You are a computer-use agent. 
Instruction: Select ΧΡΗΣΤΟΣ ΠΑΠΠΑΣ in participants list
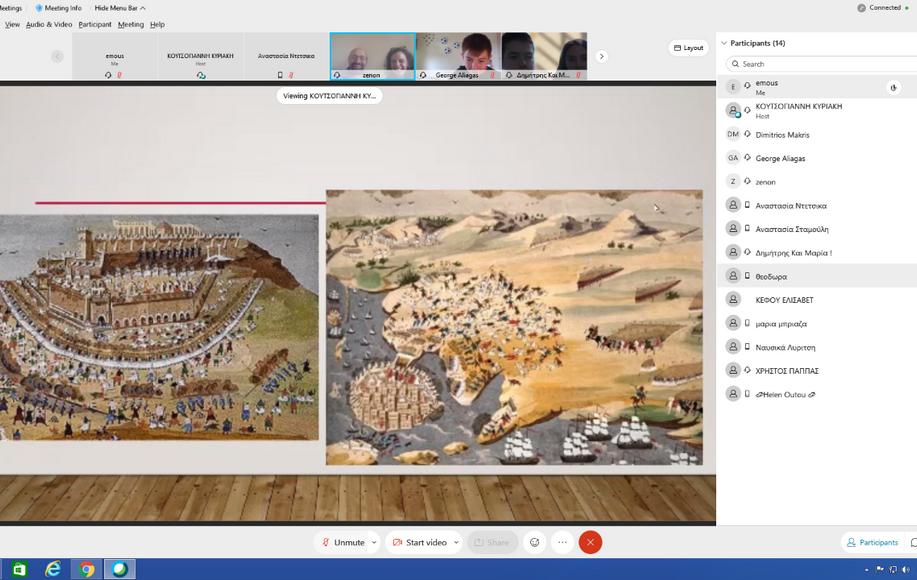[x=816, y=370]
